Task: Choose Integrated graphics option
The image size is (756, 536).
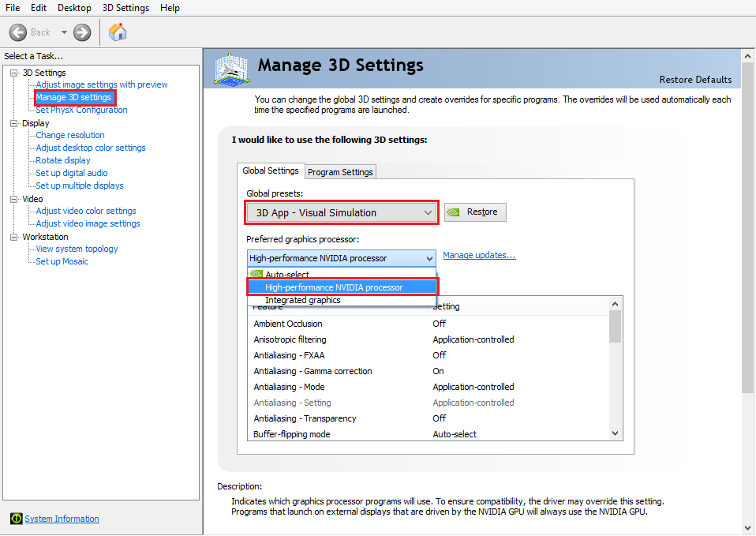Action: pyautogui.click(x=342, y=300)
